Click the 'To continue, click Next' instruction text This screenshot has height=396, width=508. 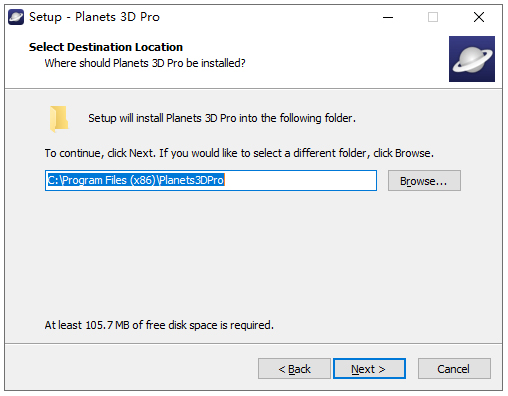(239, 153)
